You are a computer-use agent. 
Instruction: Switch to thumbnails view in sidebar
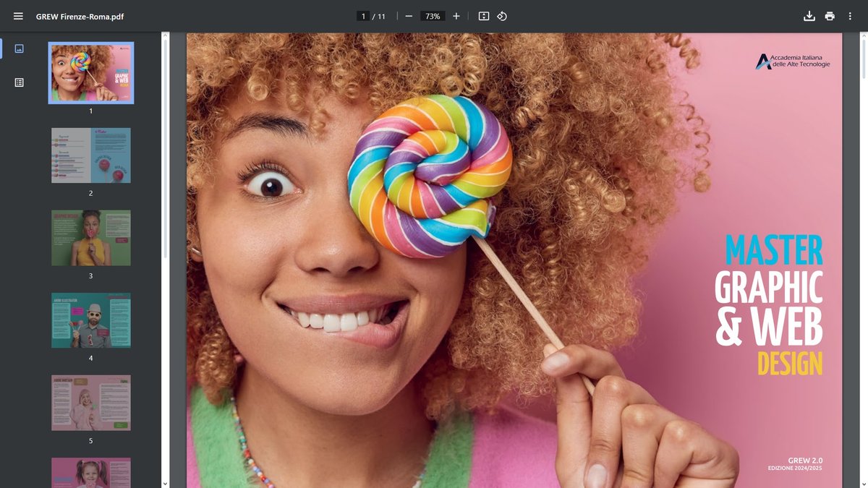click(x=19, y=48)
